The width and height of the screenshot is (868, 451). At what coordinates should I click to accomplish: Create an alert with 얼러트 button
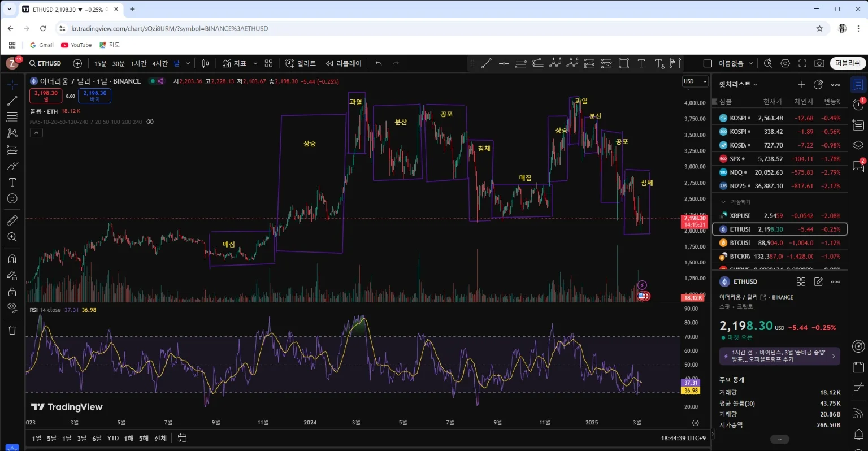[x=301, y=63]
